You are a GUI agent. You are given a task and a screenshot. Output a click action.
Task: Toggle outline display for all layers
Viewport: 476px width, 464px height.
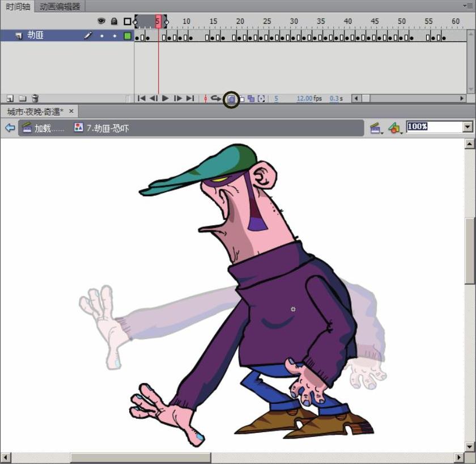(x=127, y=22)
